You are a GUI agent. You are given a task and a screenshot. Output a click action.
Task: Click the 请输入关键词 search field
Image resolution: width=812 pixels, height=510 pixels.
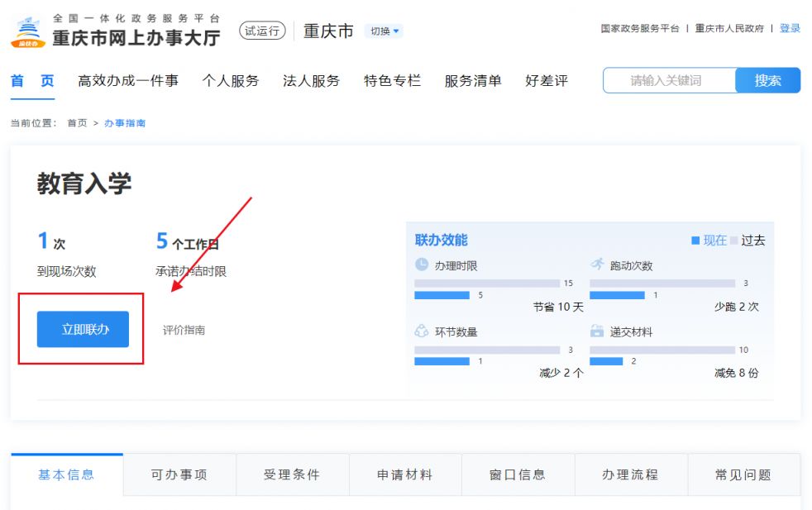(x=669, y=80)
